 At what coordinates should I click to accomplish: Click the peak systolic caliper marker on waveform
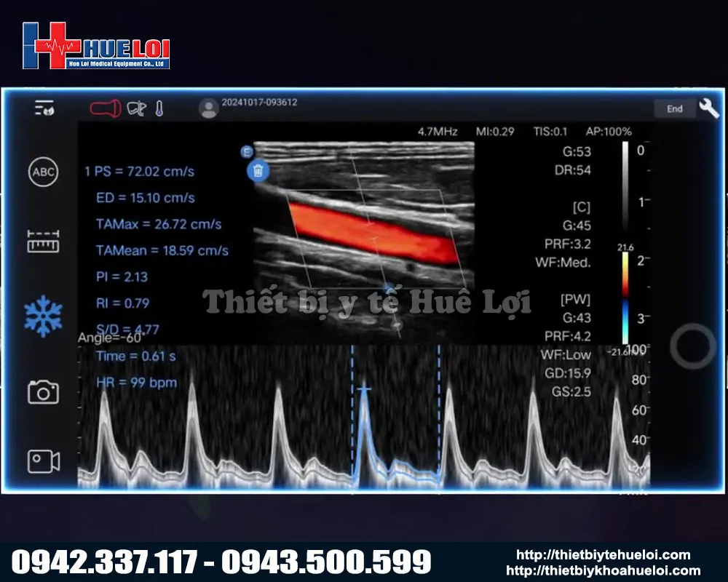(365, 390)
